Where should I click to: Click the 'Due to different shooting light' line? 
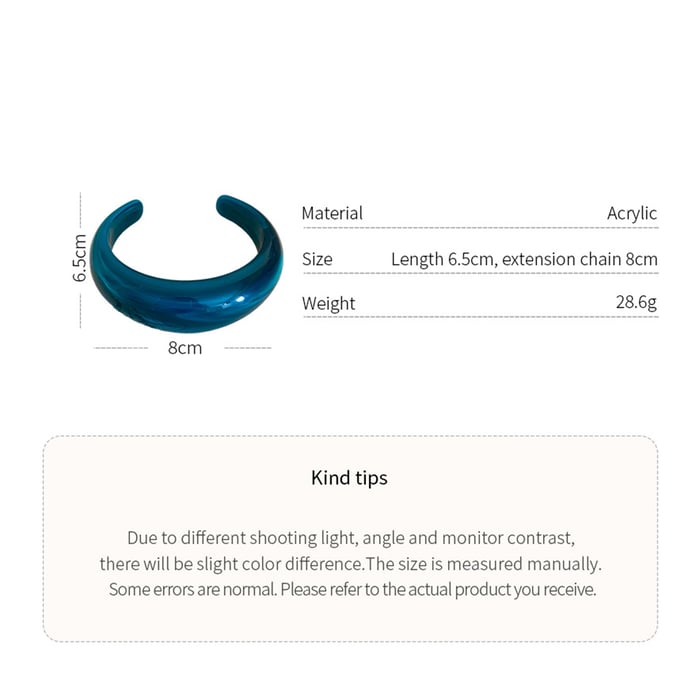(350, 538)
